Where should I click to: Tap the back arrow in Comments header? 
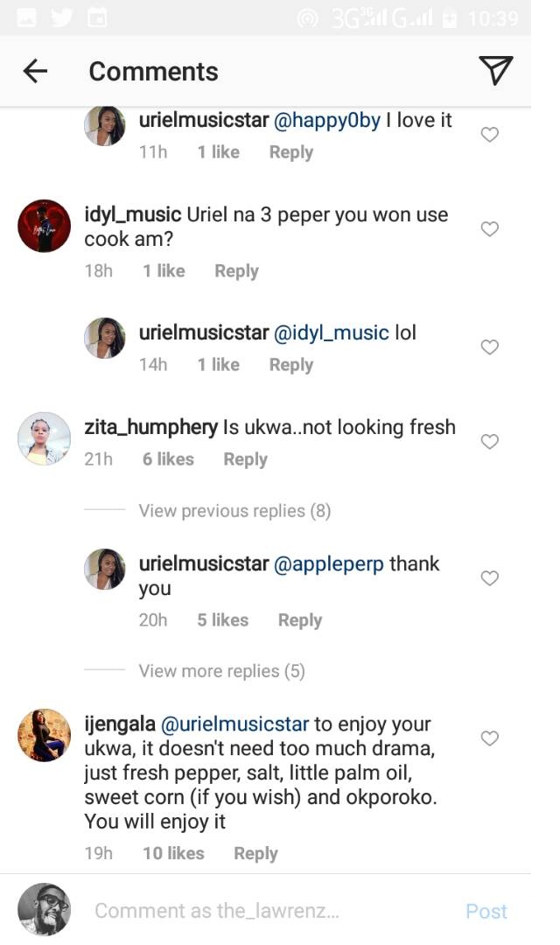[35, 71]
